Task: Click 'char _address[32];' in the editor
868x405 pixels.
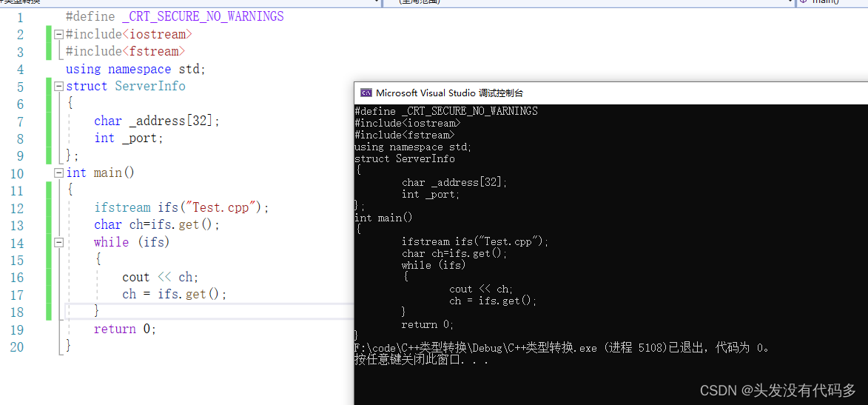Action: [x=157, y=121]
